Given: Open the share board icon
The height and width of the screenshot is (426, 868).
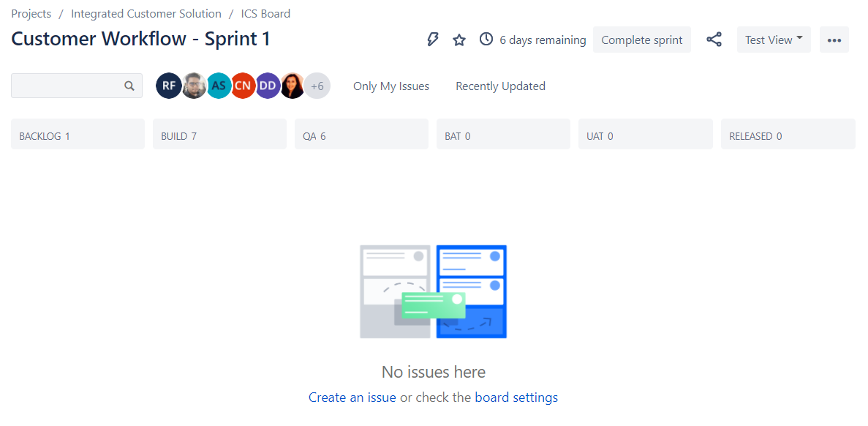Looking at the screenshot, I should 714,40.
